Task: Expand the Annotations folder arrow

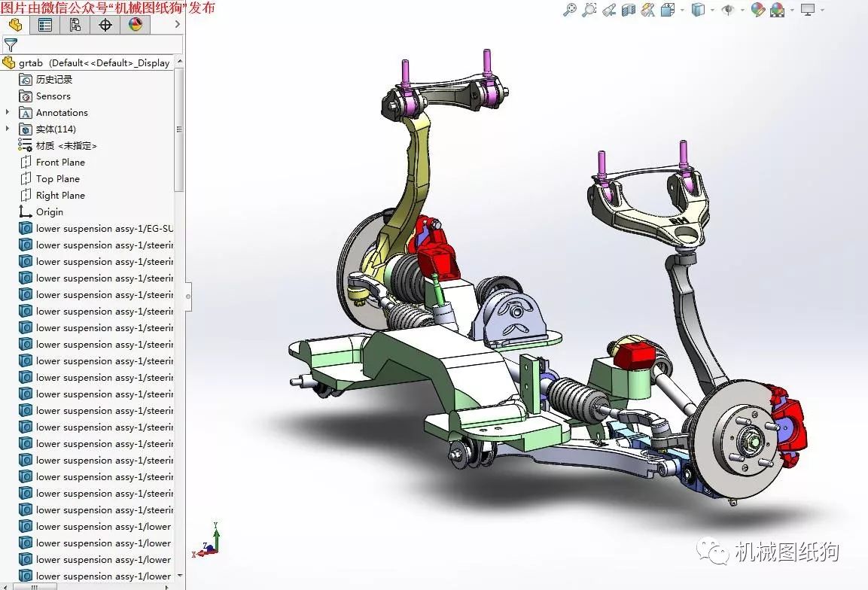Action: (x=8, y=112)
